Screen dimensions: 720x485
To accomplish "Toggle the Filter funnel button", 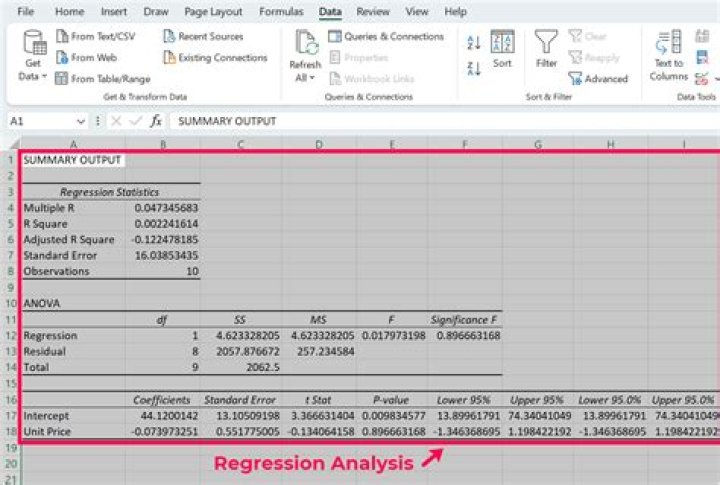I will tap(546, 50).
